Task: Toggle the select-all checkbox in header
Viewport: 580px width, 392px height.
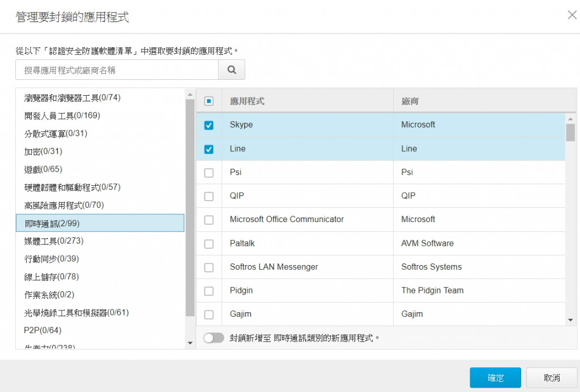Action: tap(208, 101)
